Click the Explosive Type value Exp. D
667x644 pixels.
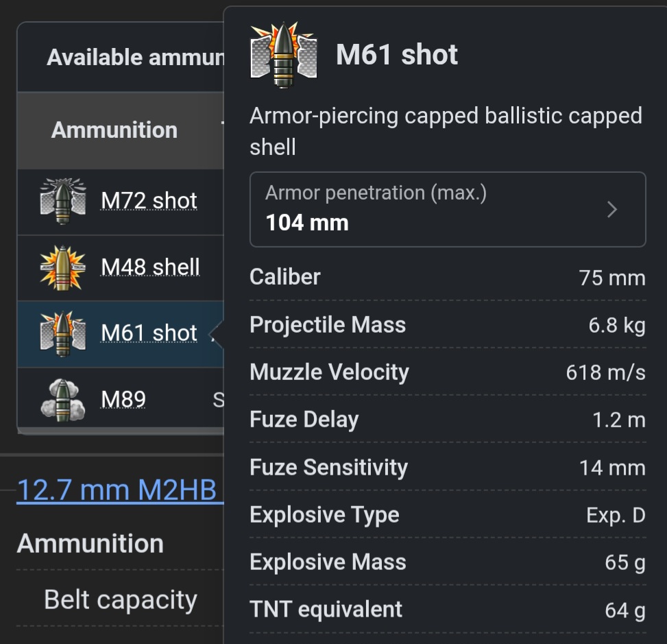click(616, 514)
